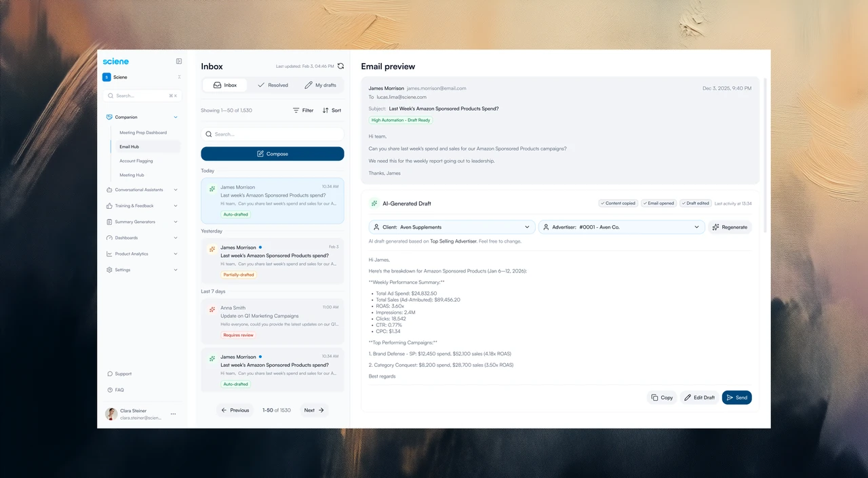Click the Companion shield icon
868x478 pixels.
(x=109, y=117)
